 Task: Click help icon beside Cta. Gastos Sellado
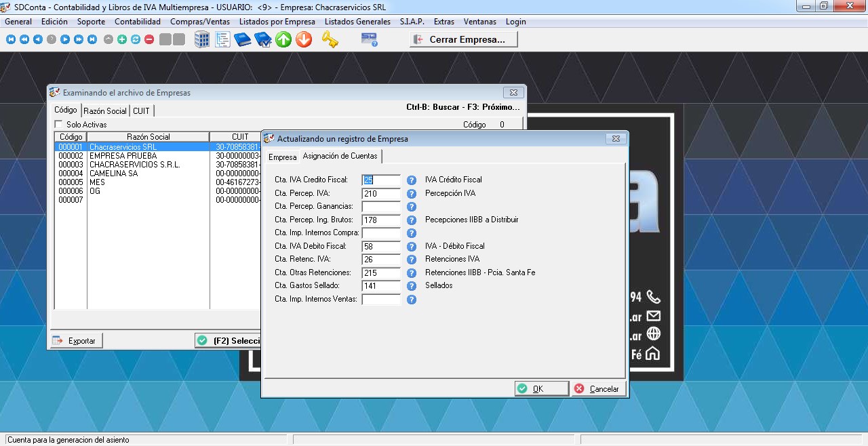(x=412, y=286)
